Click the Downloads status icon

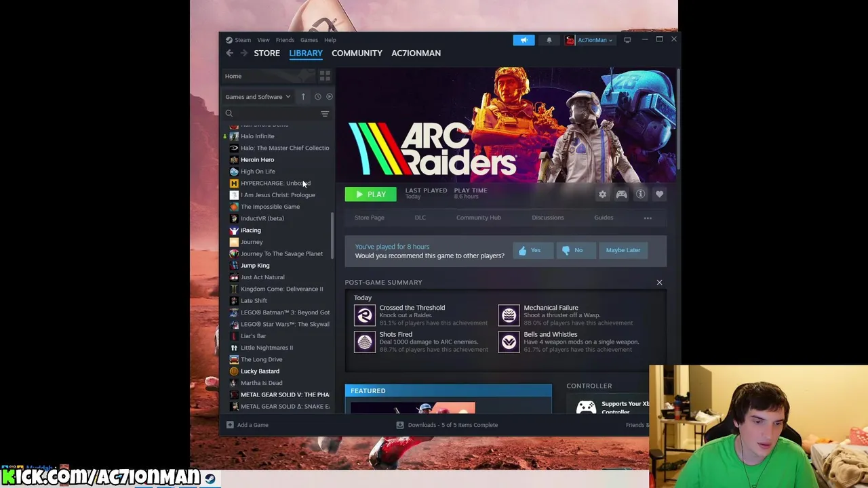[399, 425]
